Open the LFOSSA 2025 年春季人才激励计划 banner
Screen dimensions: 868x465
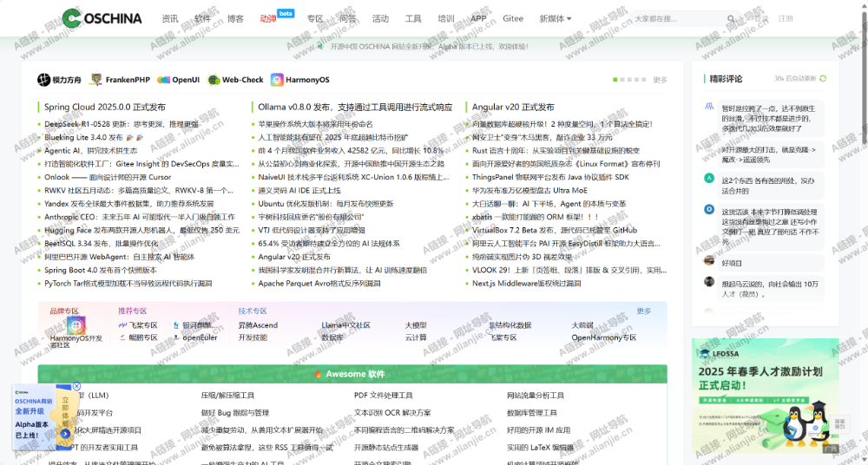coord(765,396)
